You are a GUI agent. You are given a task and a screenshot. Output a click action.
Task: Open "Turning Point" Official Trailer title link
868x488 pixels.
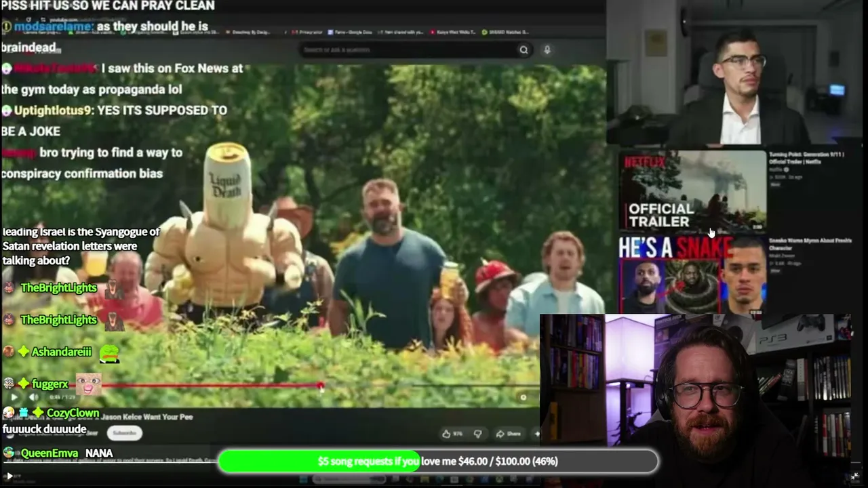(x=806, y=158)
